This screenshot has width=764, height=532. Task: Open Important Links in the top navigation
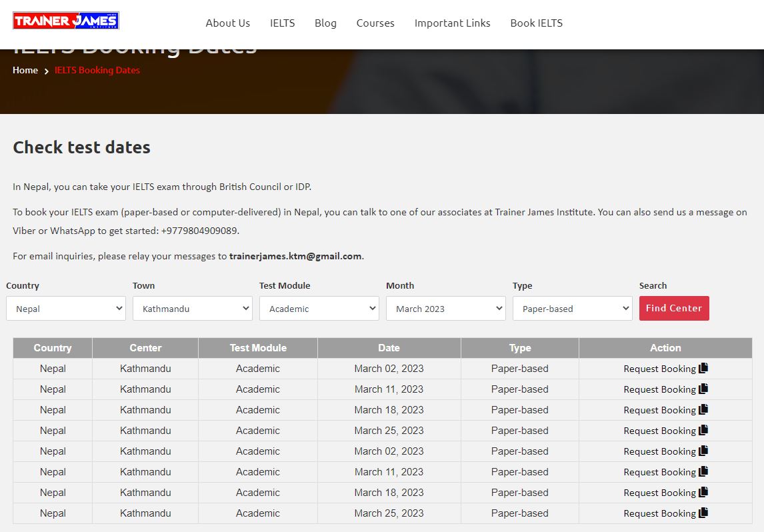(452, 23)
